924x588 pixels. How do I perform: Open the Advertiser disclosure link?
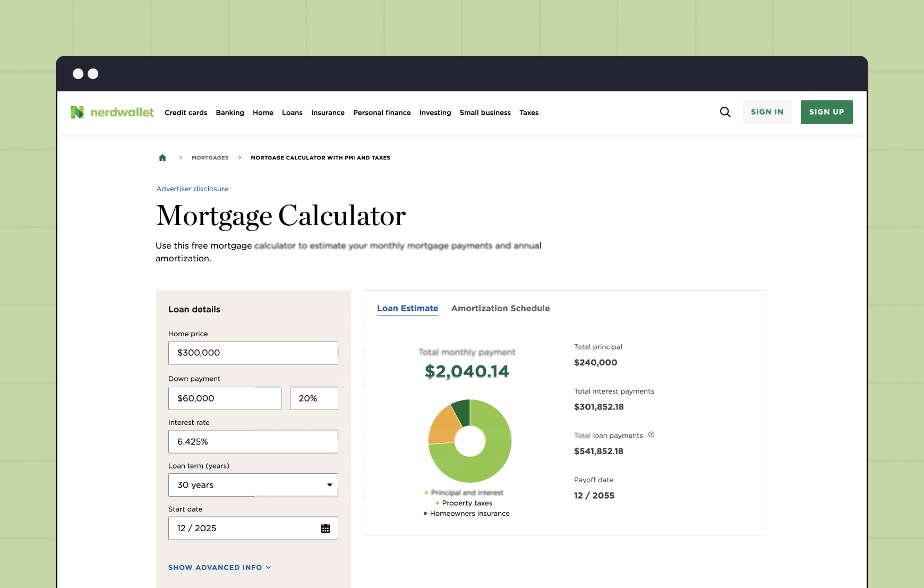click(x=192, y=189)
